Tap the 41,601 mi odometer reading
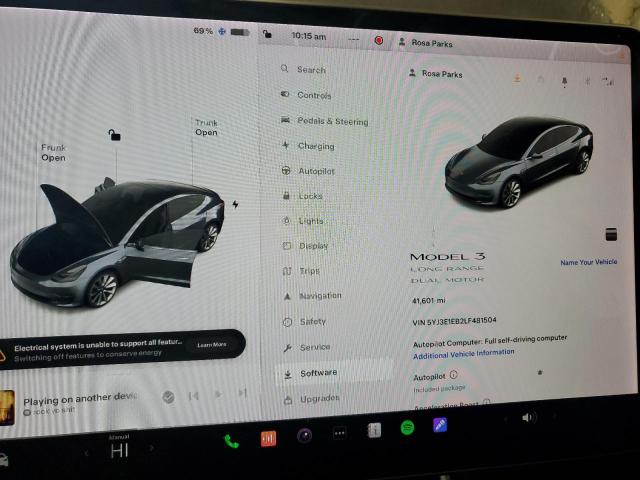640x480 pixels. [429, 301]
